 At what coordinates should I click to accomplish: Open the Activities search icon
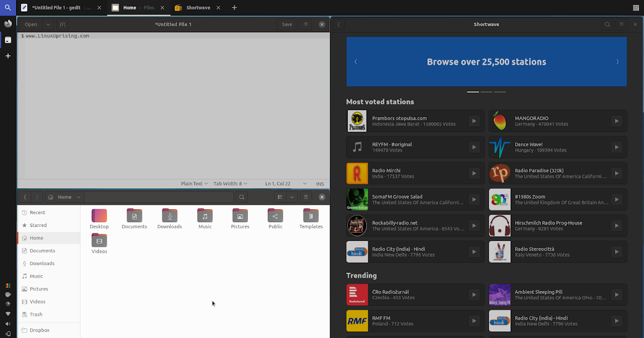(x=8, y=8)
